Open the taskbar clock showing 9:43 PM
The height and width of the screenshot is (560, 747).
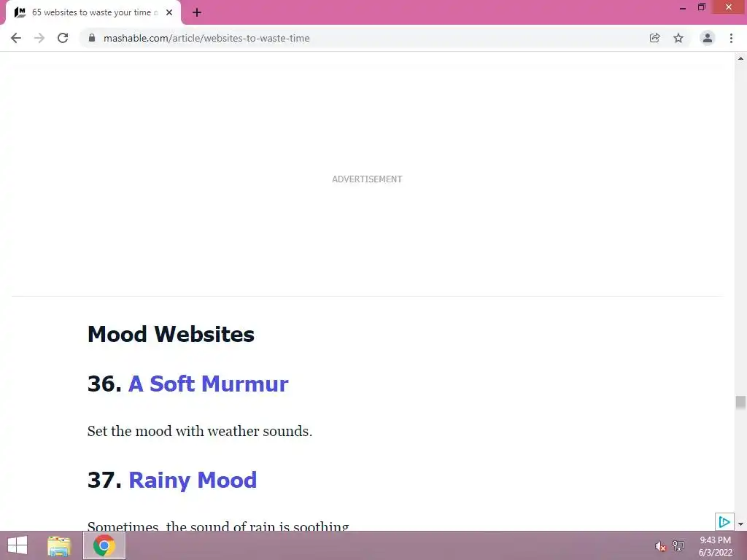point(715,546)
